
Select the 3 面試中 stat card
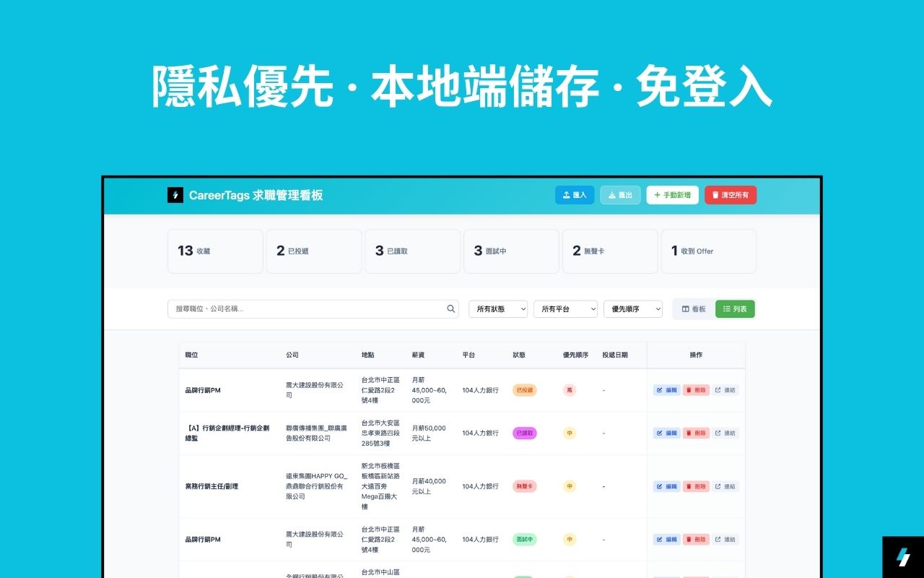point(511,251)
